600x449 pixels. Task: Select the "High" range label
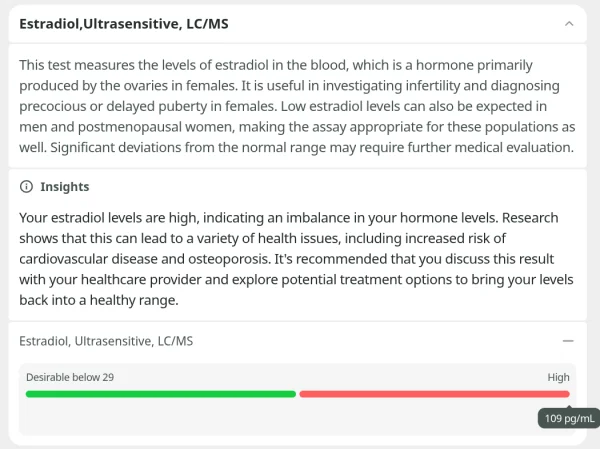click(558, 377)
